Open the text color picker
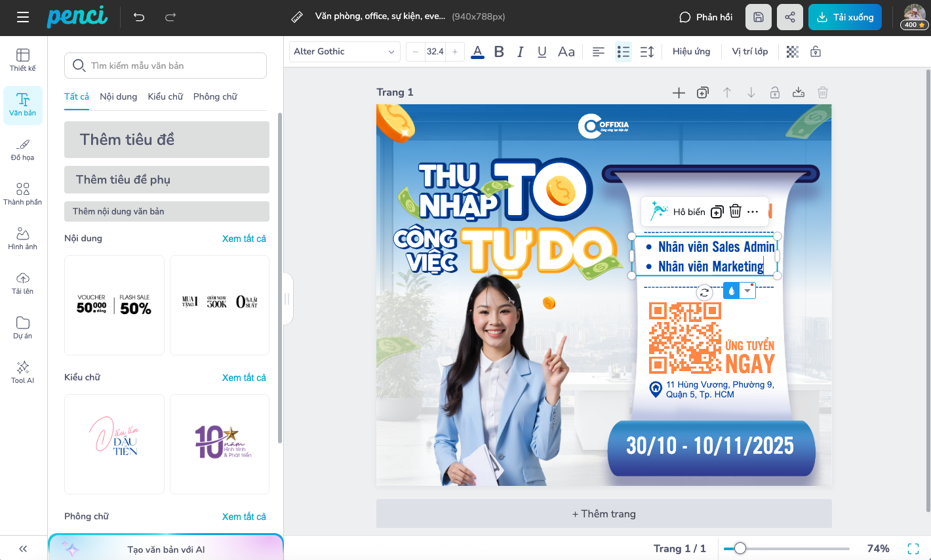The width and height of the screenshot is (931, 560). click(477, 52)
